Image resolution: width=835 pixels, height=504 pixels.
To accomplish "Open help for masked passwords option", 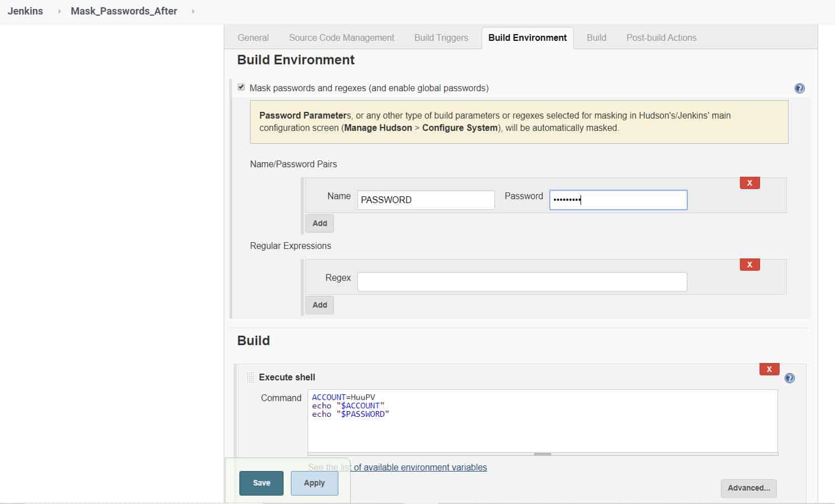I will (799, 88).
